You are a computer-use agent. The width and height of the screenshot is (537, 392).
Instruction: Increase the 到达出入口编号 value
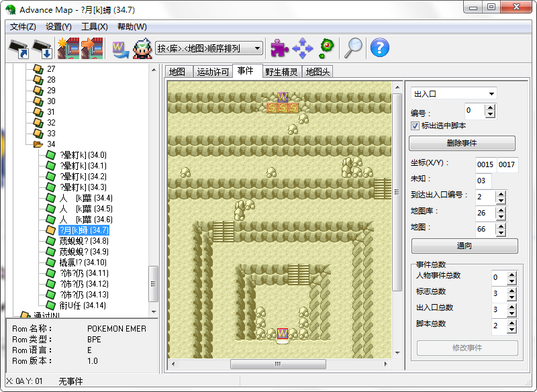tap(501, 194)
